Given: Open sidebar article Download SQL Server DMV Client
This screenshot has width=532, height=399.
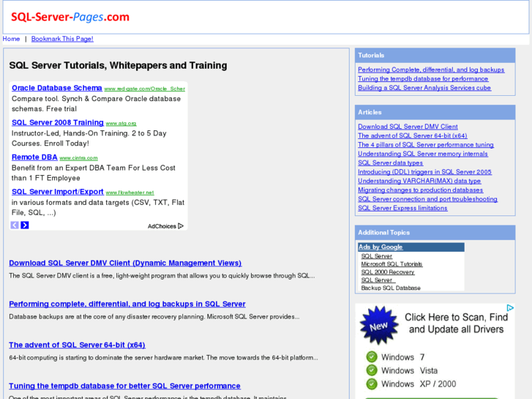Looking at the screenshot, I should click(408, 127).
